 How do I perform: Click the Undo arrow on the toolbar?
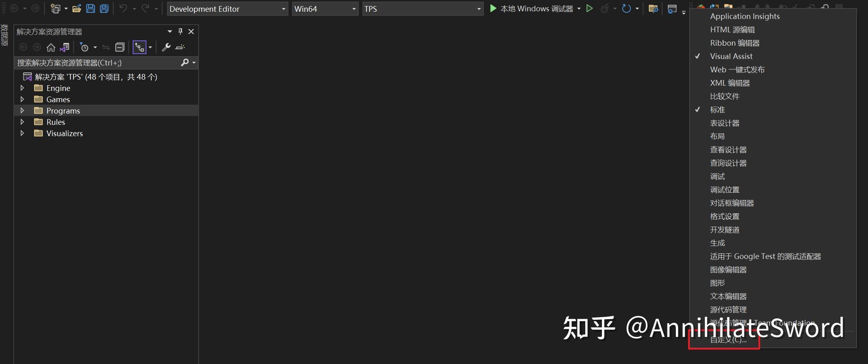click(x=123, y=8)
